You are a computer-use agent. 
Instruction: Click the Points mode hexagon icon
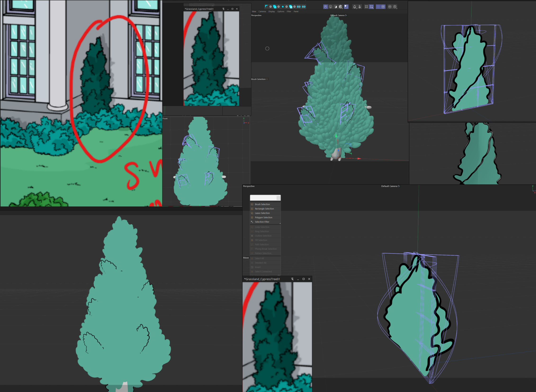[326, 7]
